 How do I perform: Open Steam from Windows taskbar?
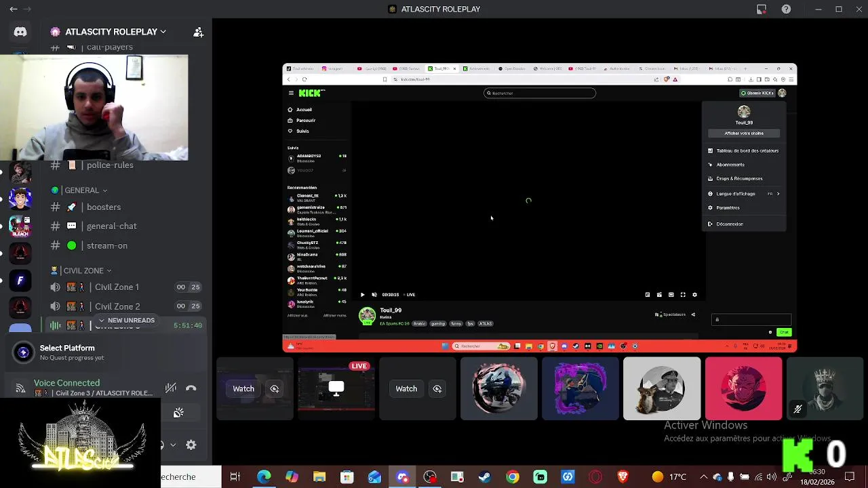[x=485, y=477]
